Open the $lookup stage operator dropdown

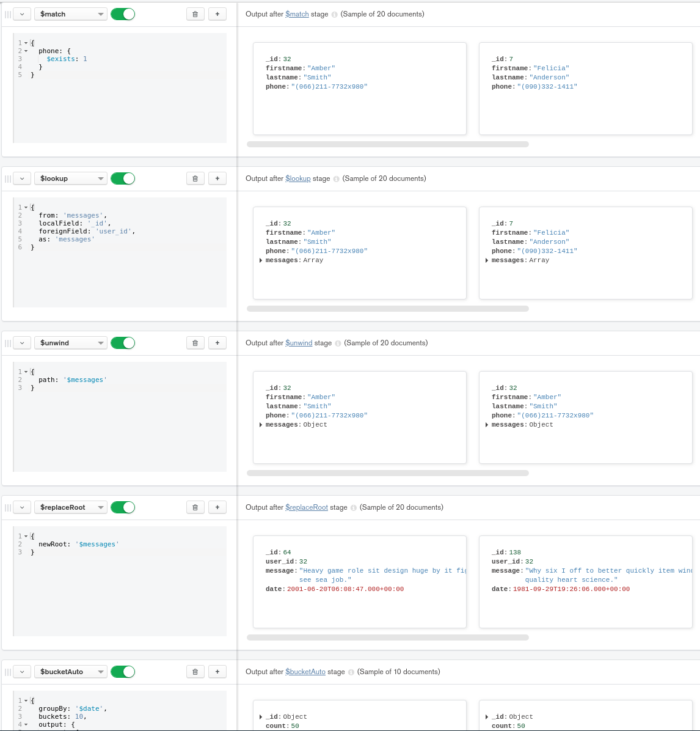(70, 178)
